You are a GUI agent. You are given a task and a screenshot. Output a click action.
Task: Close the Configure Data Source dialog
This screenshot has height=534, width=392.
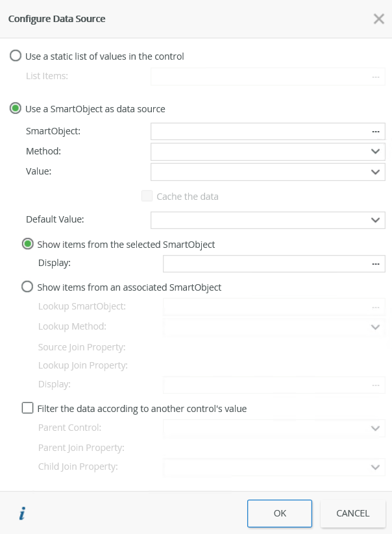click(379, 19)
